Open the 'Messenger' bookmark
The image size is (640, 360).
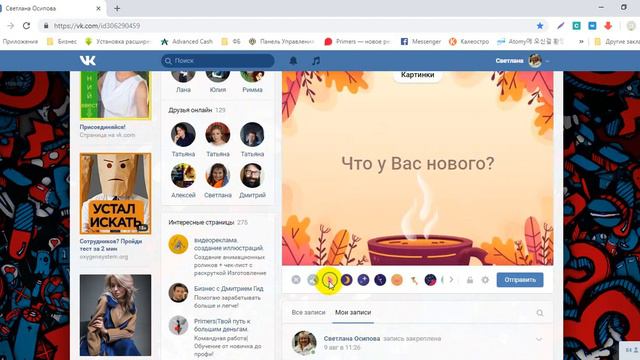coord(421,42)
